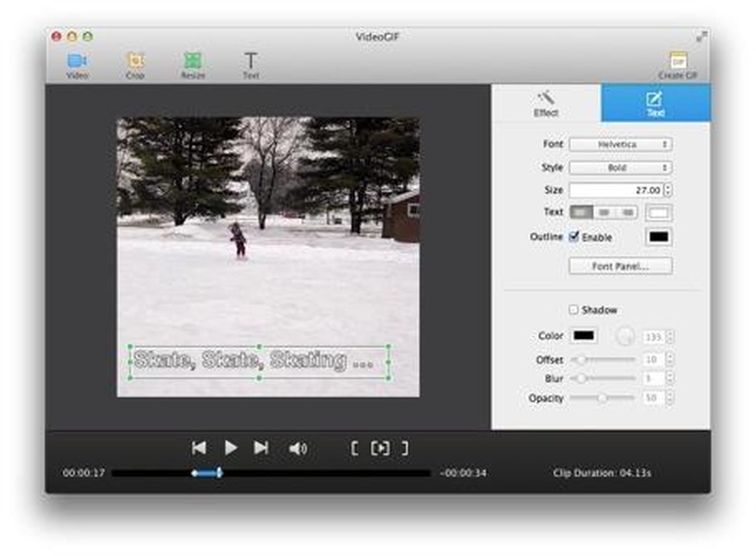756x556 pixels.
Task: Click the Font Panel... button
Action: [620, 266]
